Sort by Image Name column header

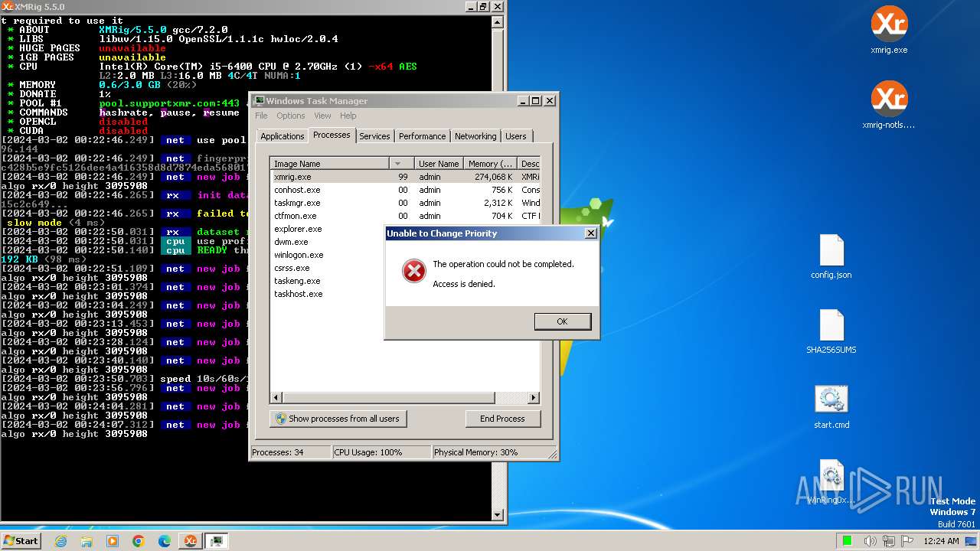click(330, 164)
